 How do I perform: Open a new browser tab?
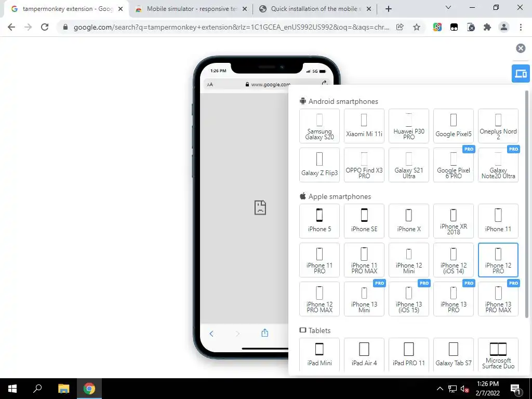(x=389, y=9)
